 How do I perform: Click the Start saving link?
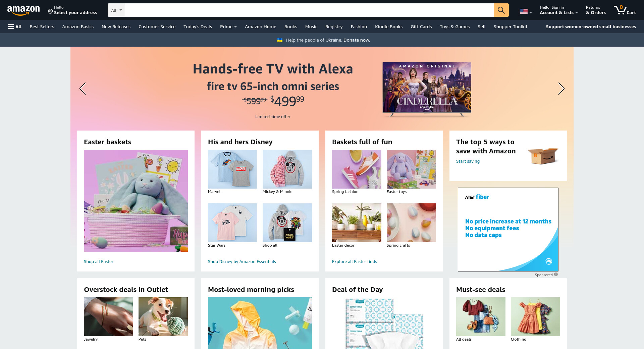tap(468, 161)
